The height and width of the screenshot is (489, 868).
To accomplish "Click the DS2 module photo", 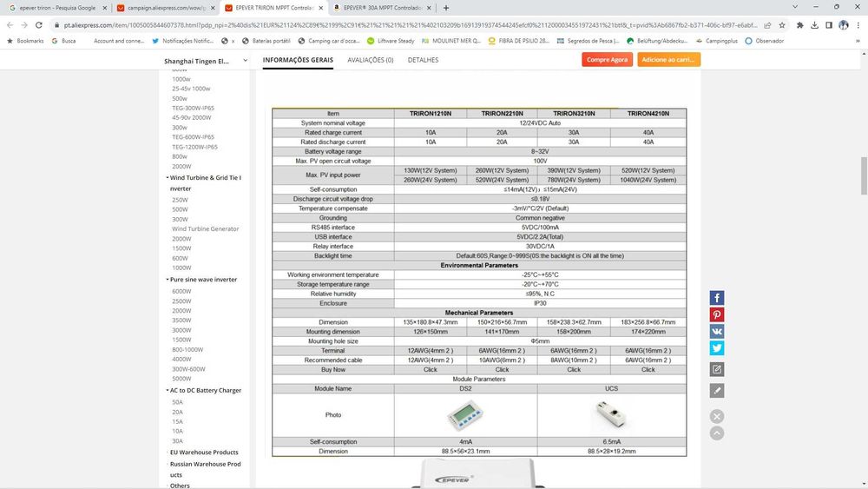I will point(465,415).
